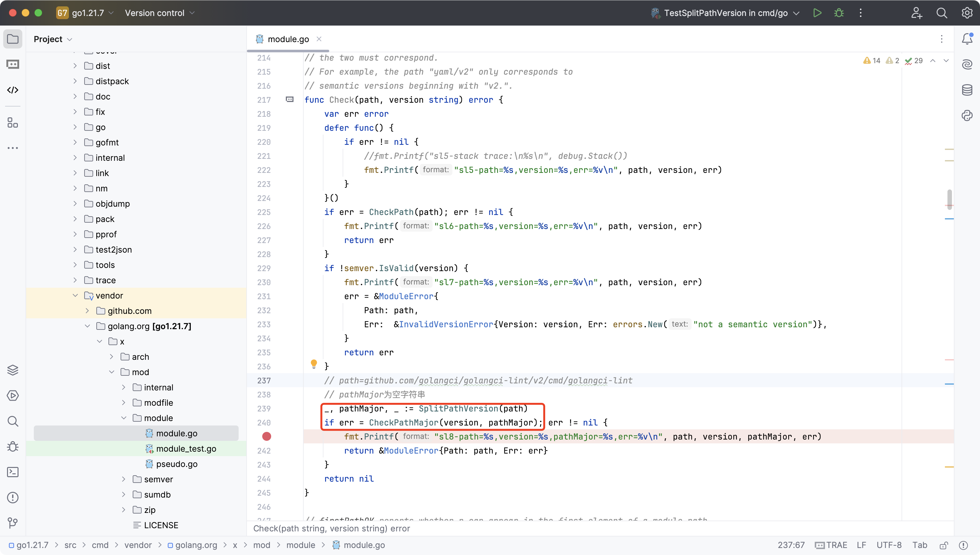Open the Python console sidebar icon

[967, 115]
